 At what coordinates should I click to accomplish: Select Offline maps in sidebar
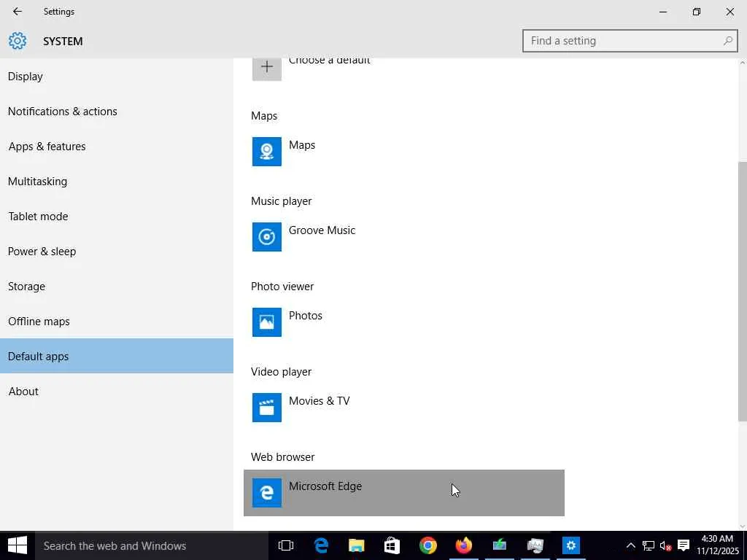click(x=117, y=322)
